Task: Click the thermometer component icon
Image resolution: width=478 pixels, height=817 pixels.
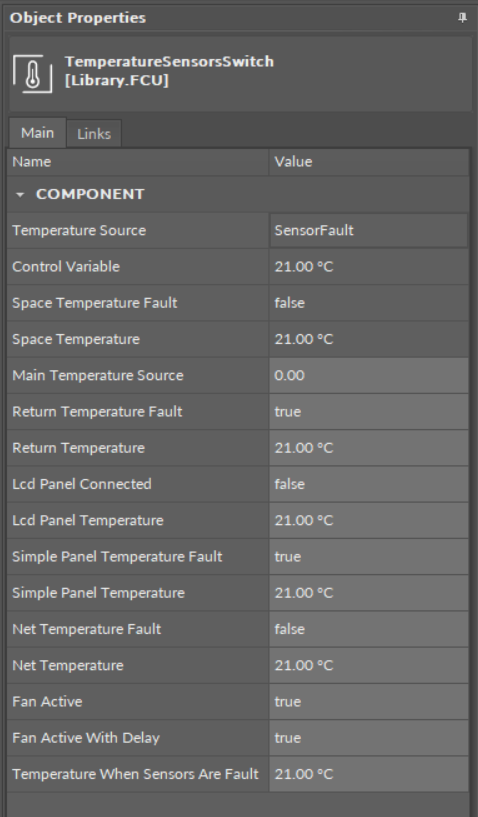Action: pyautogui.click(x=32, y=74)
